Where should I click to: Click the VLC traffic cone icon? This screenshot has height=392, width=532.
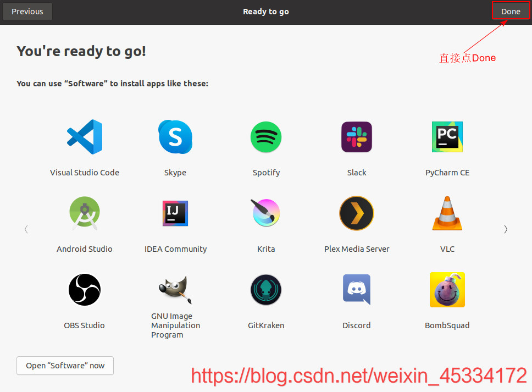[x=447, y=213]
